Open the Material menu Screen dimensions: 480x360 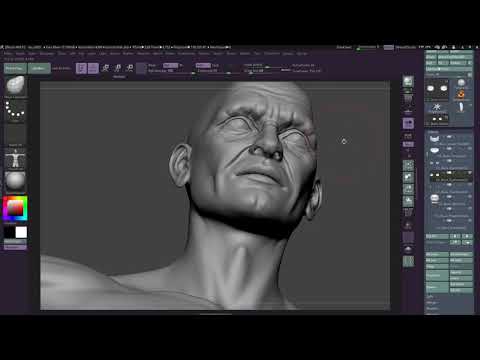pos(143,53)
